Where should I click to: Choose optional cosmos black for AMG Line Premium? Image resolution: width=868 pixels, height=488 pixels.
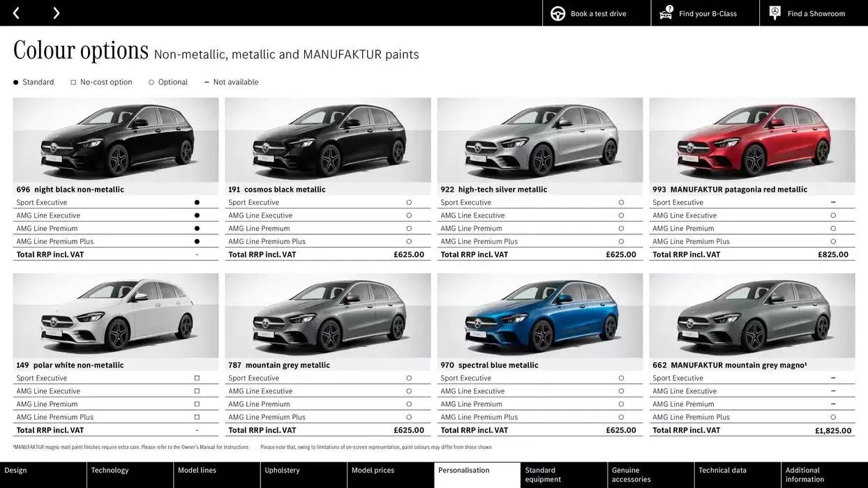tap(409, 228)
